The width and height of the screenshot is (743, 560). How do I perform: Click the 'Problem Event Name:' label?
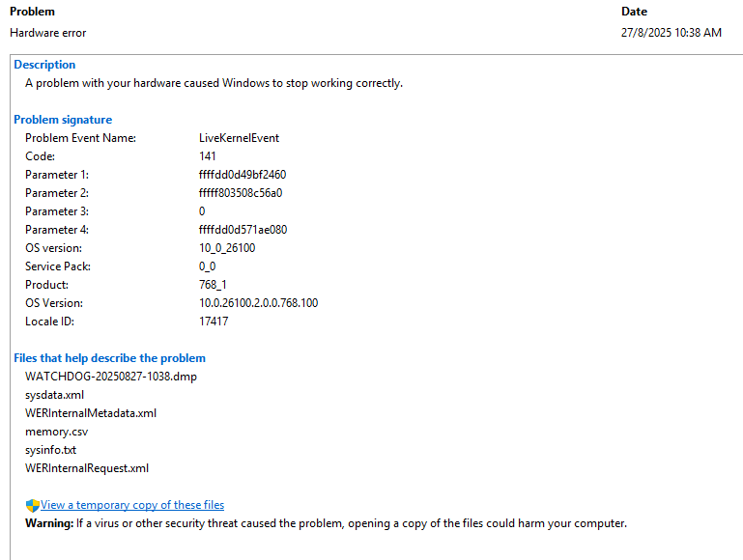pyautogui.click(x=80, y=138)
